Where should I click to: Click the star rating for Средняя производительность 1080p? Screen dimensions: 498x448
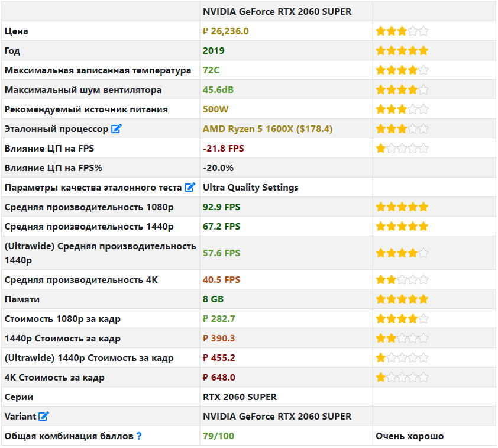coord(402,207)
